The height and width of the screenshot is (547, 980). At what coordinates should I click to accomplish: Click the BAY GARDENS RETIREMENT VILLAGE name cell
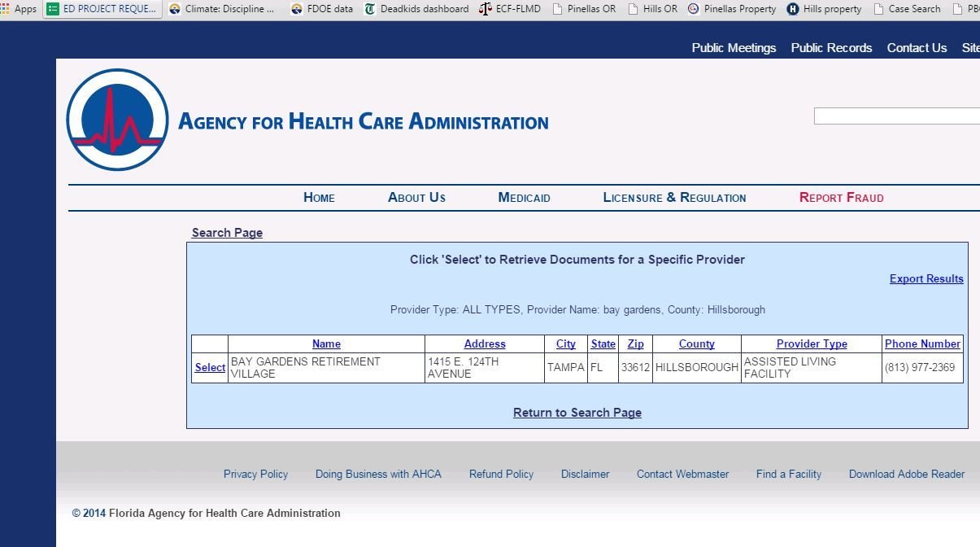(x=326, y=368)
